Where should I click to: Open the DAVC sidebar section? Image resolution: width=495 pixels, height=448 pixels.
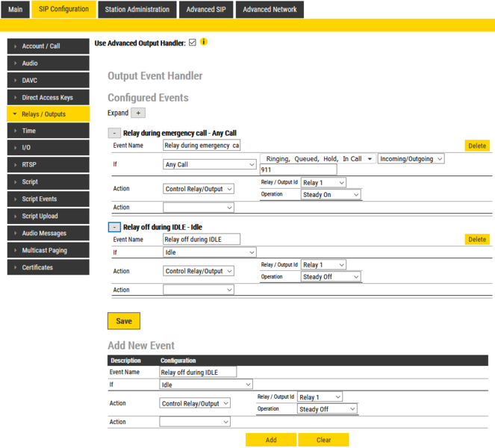pyautogui.click(x=49, y=80)
